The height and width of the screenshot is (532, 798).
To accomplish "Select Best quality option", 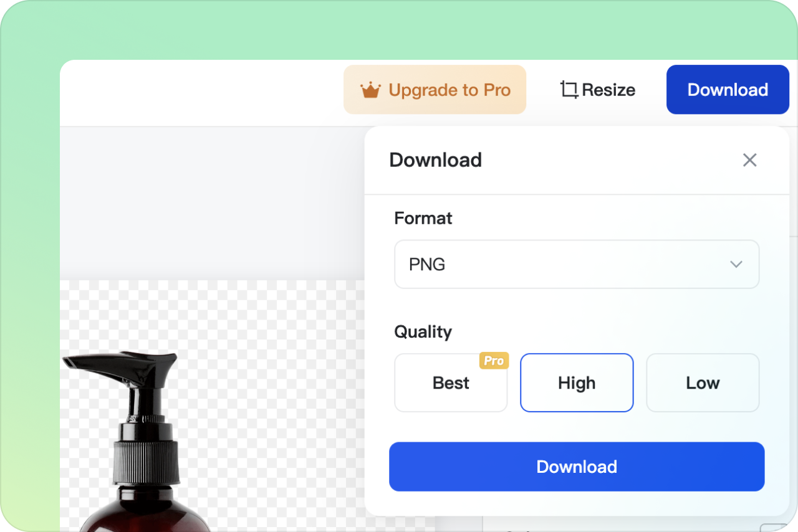I will (x=451, y=382).
